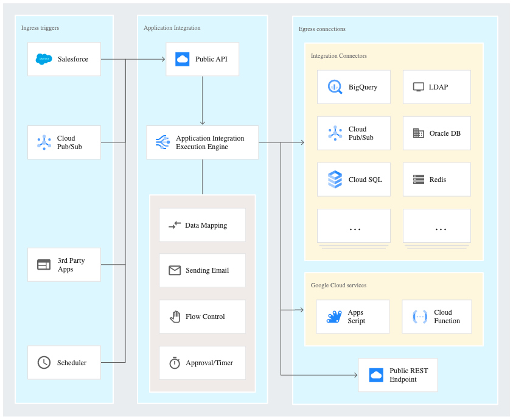
Task: Open the LDAP connector box
Action: (436, 87)
